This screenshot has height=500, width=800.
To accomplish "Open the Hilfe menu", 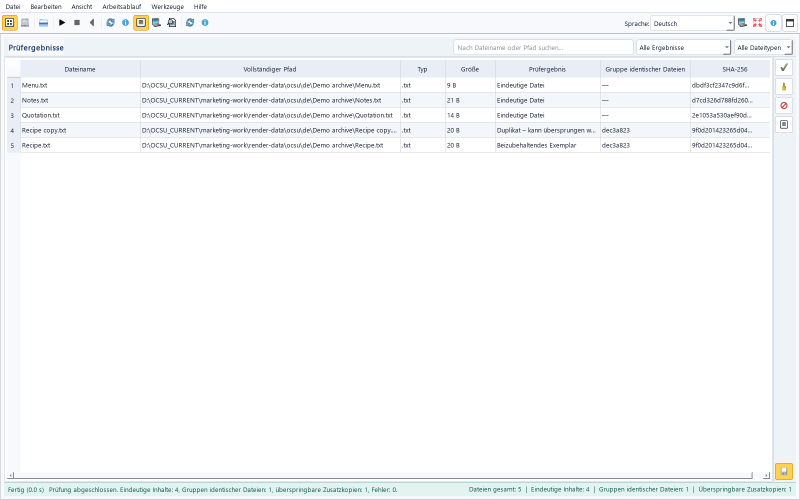I will (x=201, y=7).
